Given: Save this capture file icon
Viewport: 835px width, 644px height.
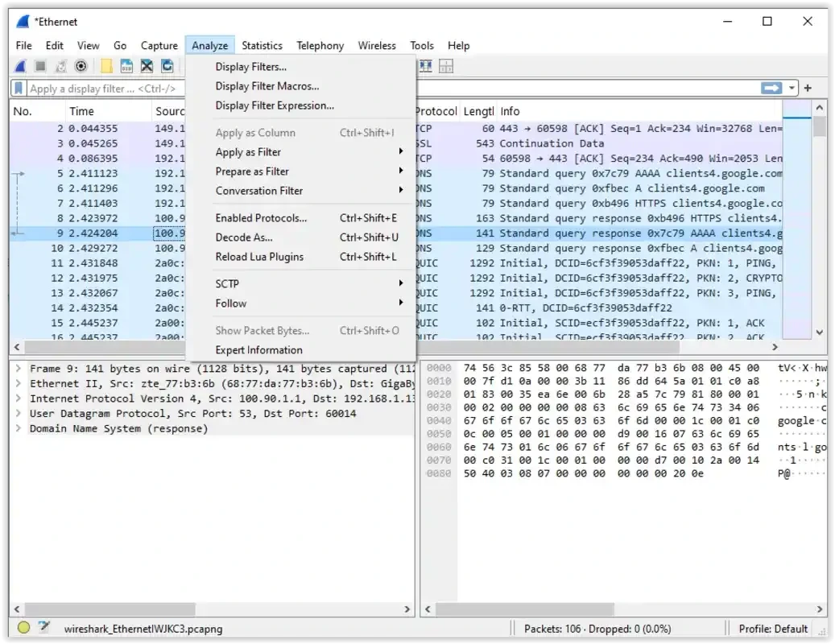Looking at the screenshot, I should pos(126,66).
